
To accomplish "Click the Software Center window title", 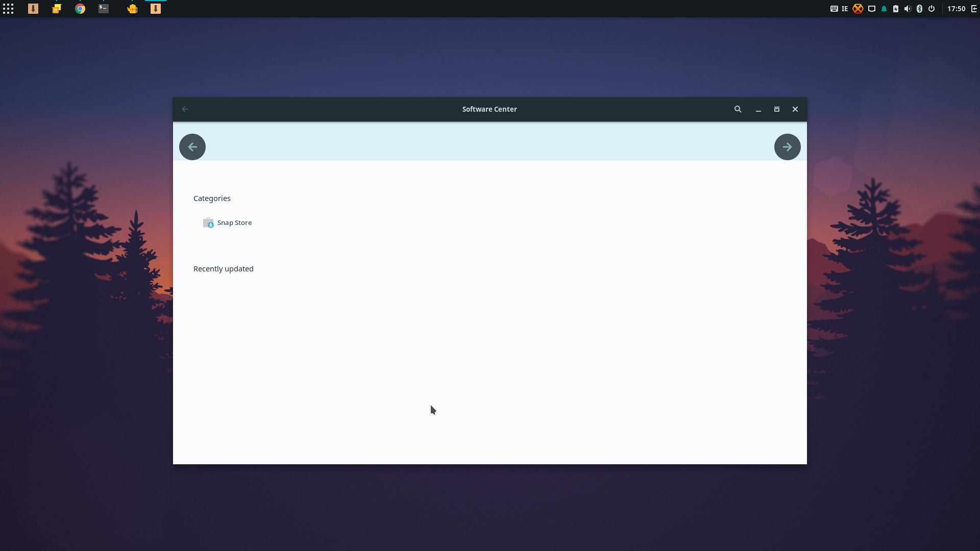I will click(489, 109).
